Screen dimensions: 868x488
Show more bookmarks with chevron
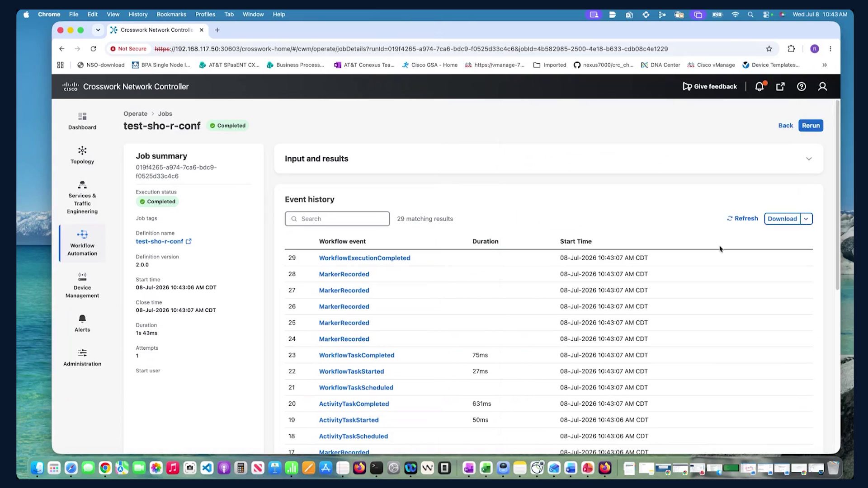coord(825,65)
